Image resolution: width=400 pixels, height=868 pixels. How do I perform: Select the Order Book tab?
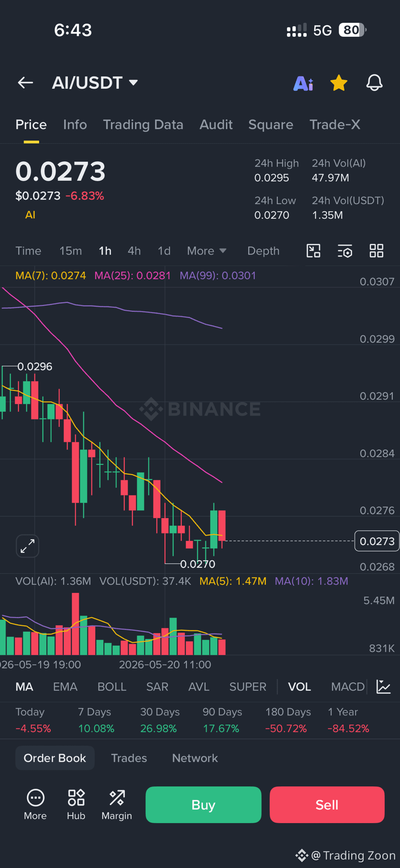[x=55, y=758]
